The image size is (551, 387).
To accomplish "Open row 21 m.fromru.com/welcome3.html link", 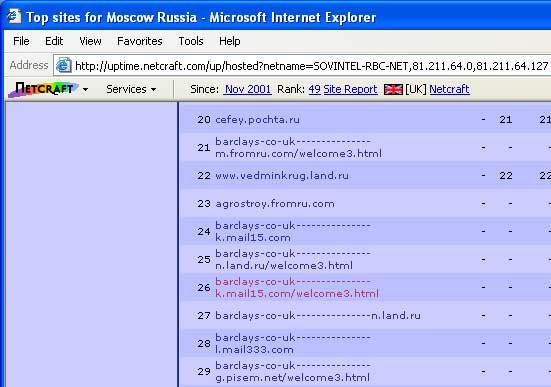I will (298, 147).
